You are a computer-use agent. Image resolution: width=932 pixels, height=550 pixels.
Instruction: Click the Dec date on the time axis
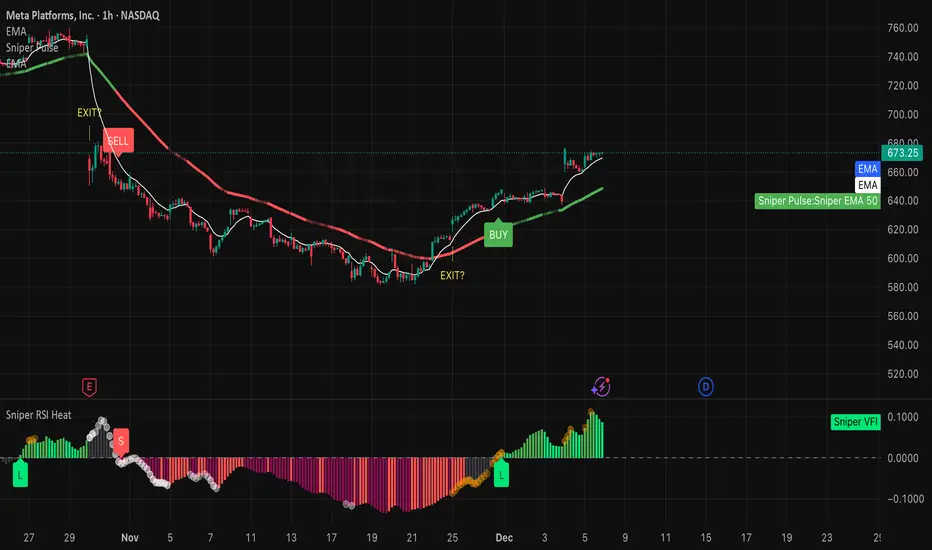[x=504, y=538]
